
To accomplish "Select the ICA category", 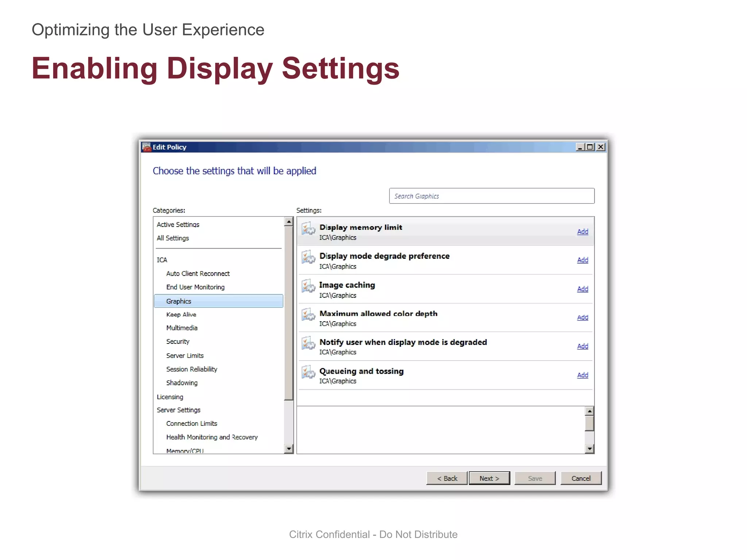I will (162, 260).
